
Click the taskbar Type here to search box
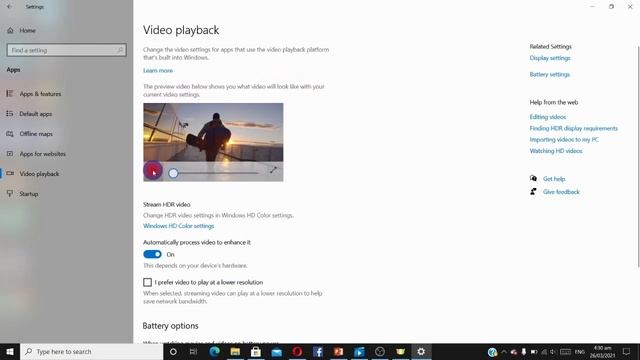point(91,351)
